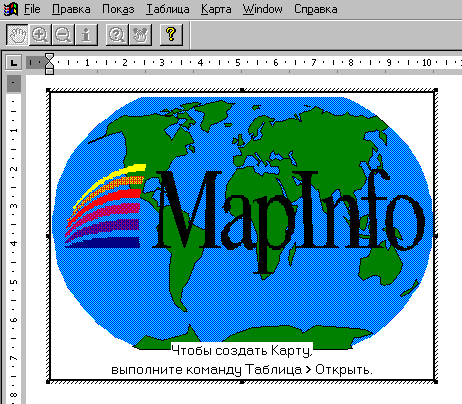Viewport: 462px width, 404px height.
Task: Select the Grabber hand tool
Action: (17, 35)
